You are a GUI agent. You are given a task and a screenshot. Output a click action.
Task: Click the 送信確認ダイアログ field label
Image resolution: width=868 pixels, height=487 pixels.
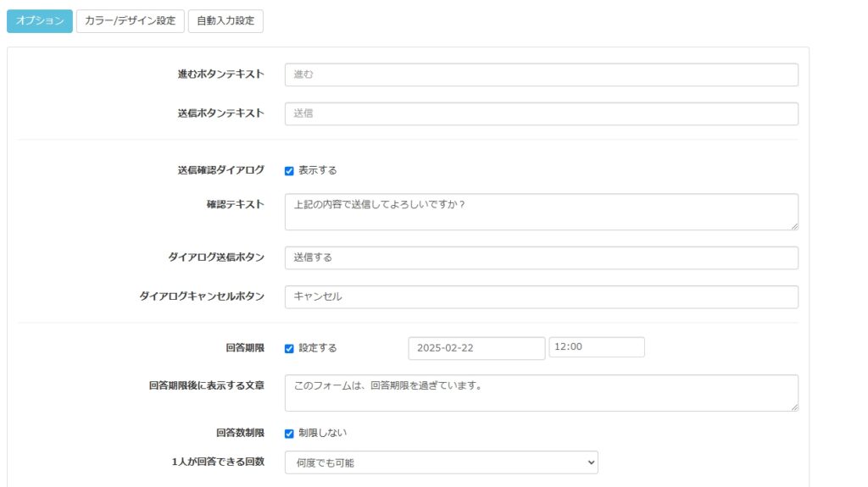point(215,170)
